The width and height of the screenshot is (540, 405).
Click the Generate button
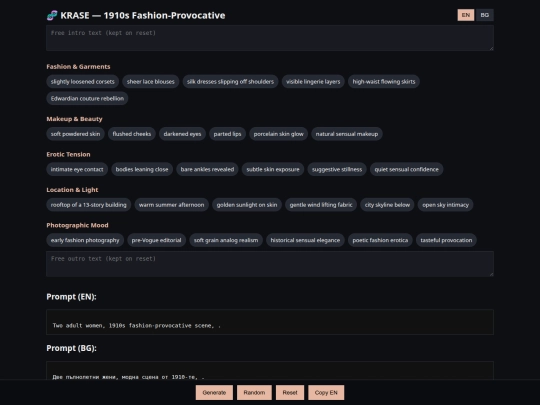pyautogui.click(x=214, y=393)
